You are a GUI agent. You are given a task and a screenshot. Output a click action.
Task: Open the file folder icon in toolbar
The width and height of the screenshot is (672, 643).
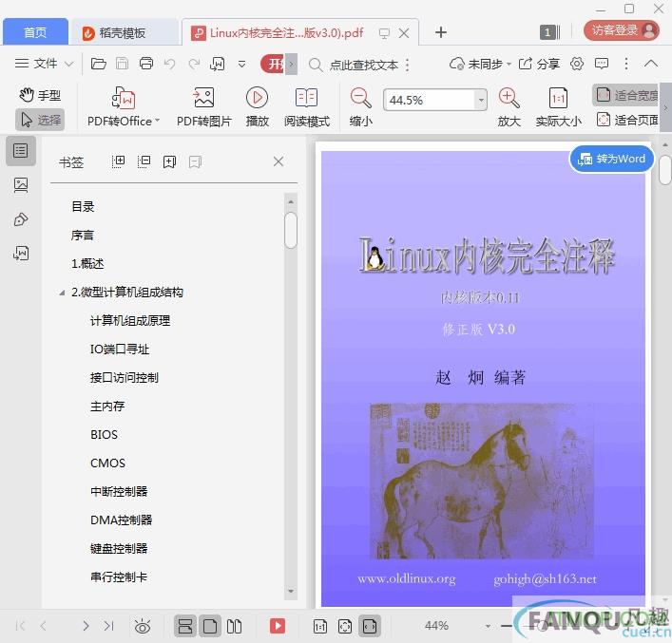(x=98, y=64)
